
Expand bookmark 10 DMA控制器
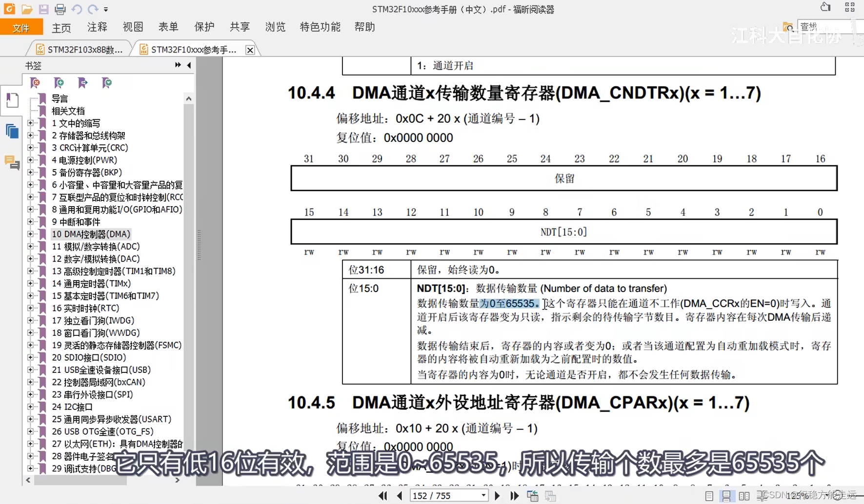tap(30, 234)
